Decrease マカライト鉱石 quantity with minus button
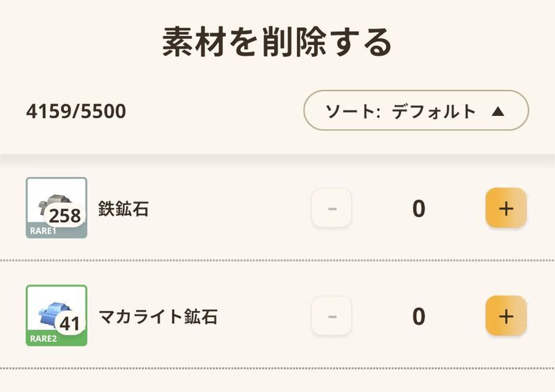This screenshot has height=392, width=555. coord(332,316)
